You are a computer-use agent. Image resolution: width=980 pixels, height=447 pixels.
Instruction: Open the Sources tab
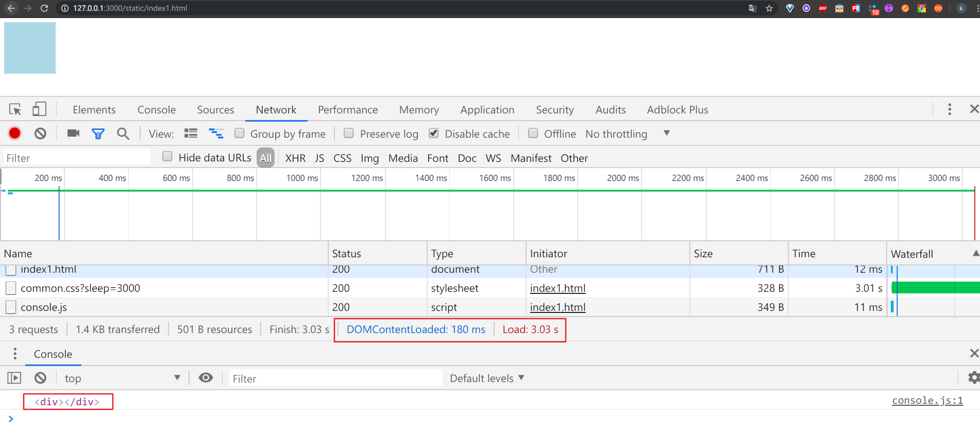click(215, 109)
